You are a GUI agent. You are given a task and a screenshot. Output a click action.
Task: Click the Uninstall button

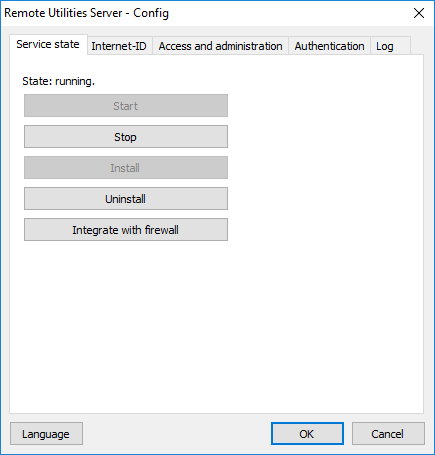[x=126, y=199]
